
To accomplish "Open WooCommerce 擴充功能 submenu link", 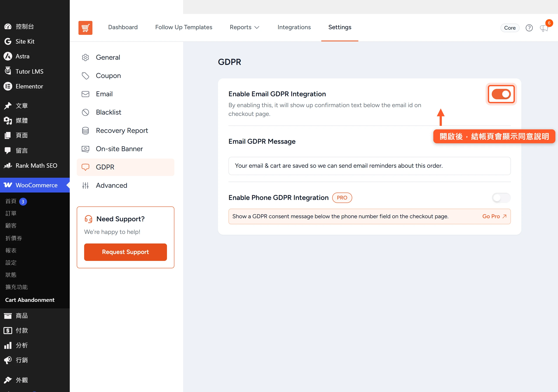I will click(17, 287).
